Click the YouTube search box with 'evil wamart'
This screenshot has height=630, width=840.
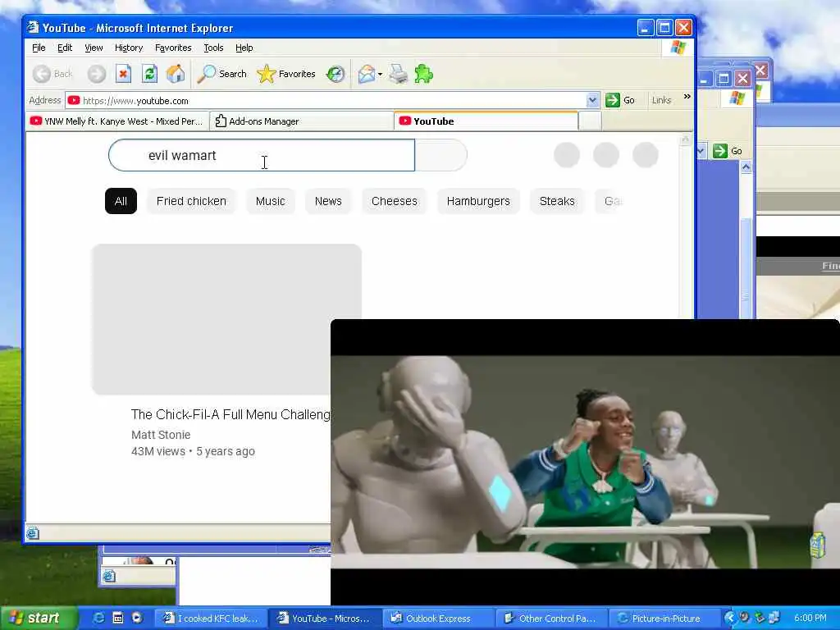tap(262, 155)
